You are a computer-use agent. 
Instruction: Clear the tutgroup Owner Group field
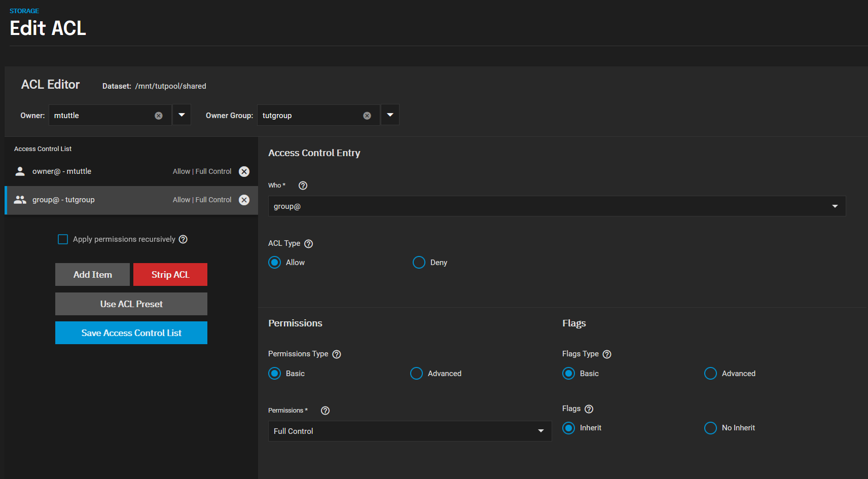367,115
